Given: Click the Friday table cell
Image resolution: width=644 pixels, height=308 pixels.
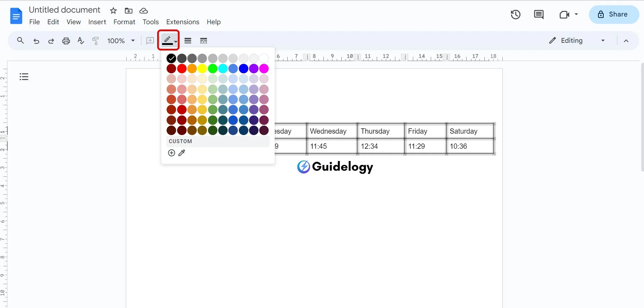Looking at the screenshot, I should [425, 131].
